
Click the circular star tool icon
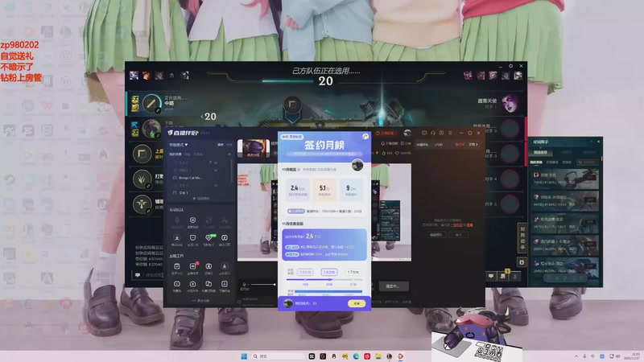pos(225,266)
